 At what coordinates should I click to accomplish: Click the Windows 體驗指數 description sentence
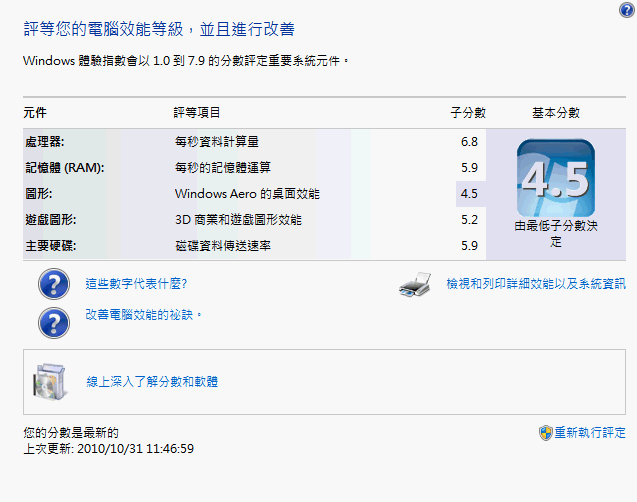click(186, 61)
